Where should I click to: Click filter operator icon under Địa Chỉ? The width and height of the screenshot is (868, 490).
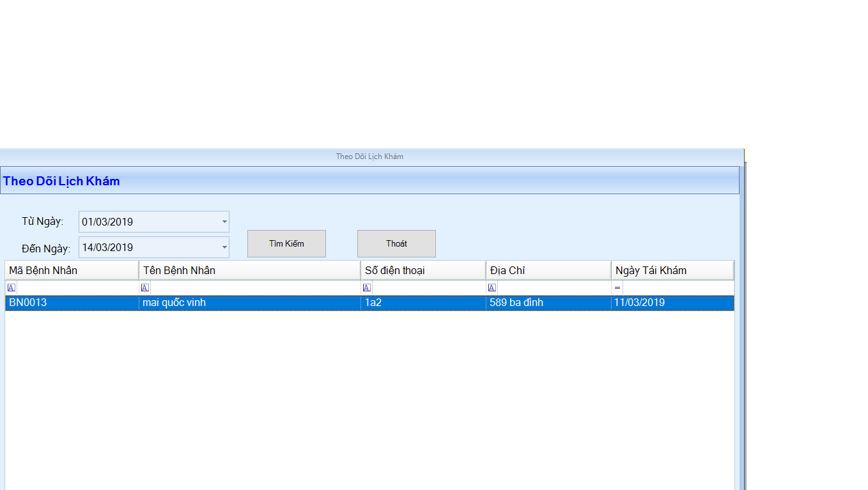[492, 288]
